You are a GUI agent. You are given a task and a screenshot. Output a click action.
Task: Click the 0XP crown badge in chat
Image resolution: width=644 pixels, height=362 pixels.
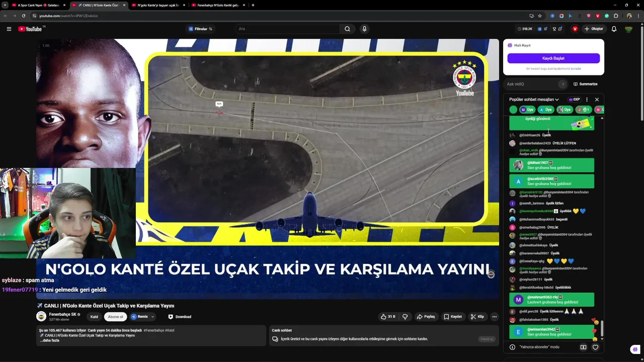574,100
